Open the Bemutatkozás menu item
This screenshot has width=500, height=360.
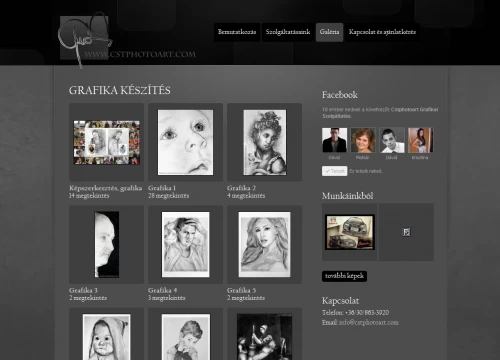tap(237, 32)
